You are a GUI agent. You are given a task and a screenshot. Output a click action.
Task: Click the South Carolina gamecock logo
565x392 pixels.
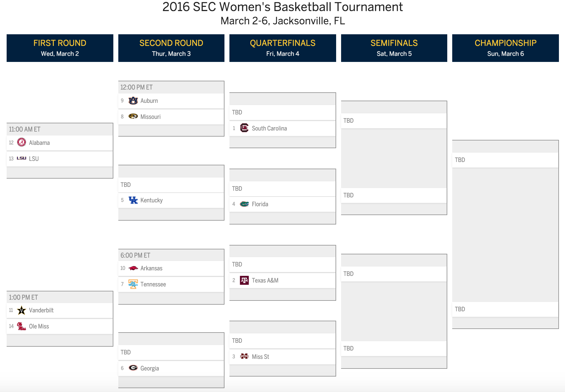pos(244,128)
